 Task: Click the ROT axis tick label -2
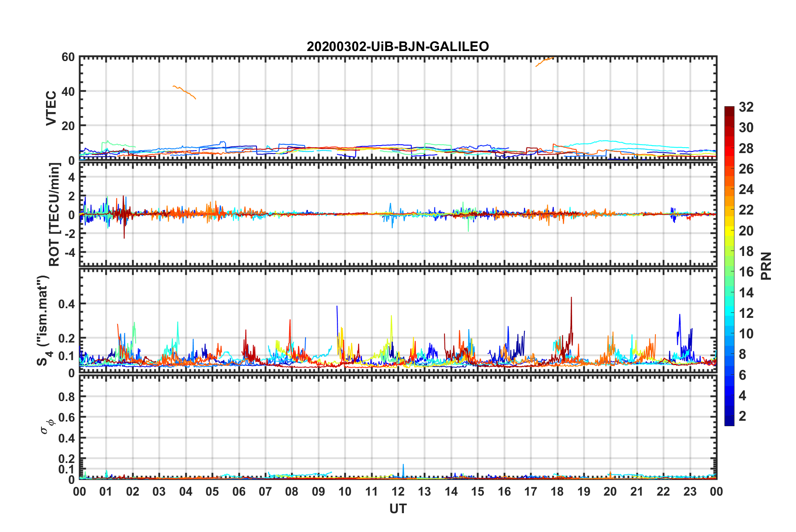[x=70, y=234]
